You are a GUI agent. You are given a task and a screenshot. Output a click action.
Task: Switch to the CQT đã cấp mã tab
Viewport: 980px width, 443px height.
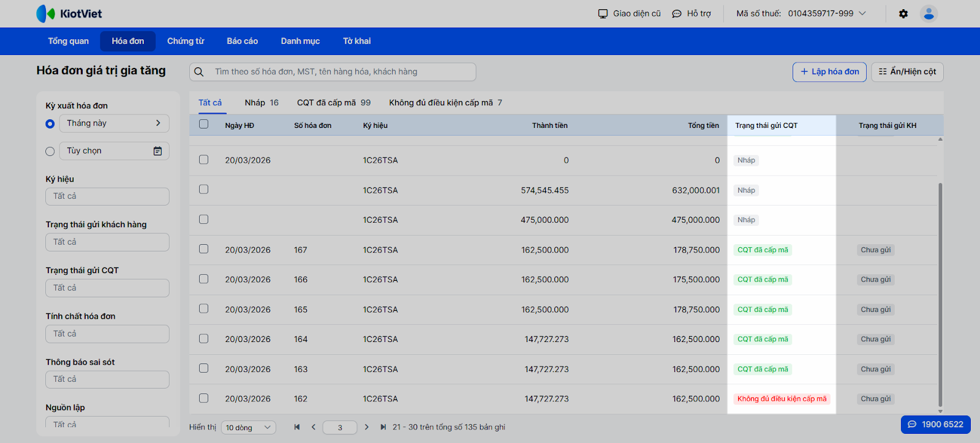[333, 103]
